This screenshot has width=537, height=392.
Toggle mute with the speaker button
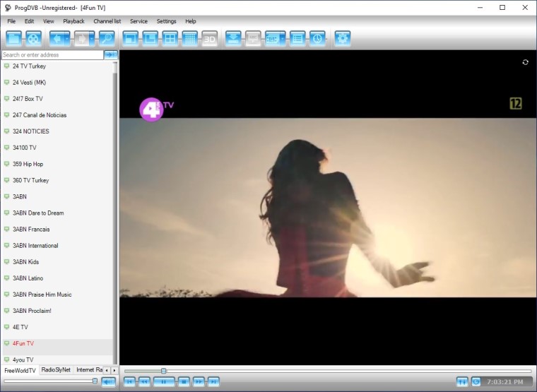(108, 382)
